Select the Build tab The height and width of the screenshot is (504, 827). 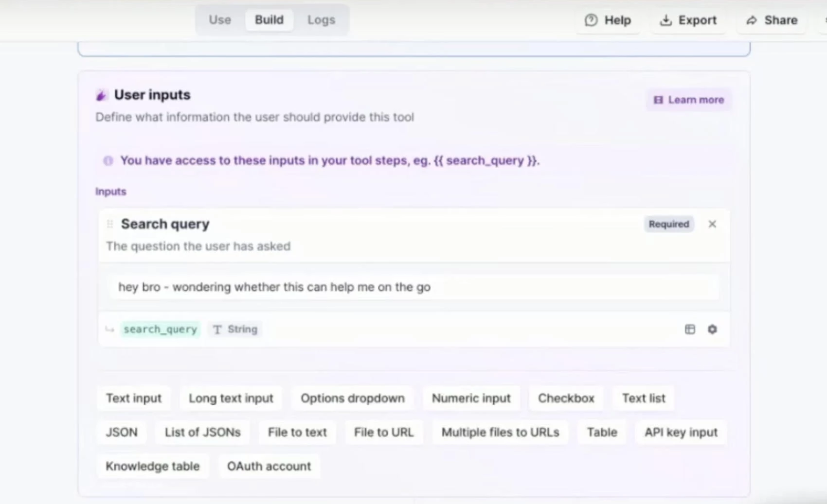click(269, 20)
